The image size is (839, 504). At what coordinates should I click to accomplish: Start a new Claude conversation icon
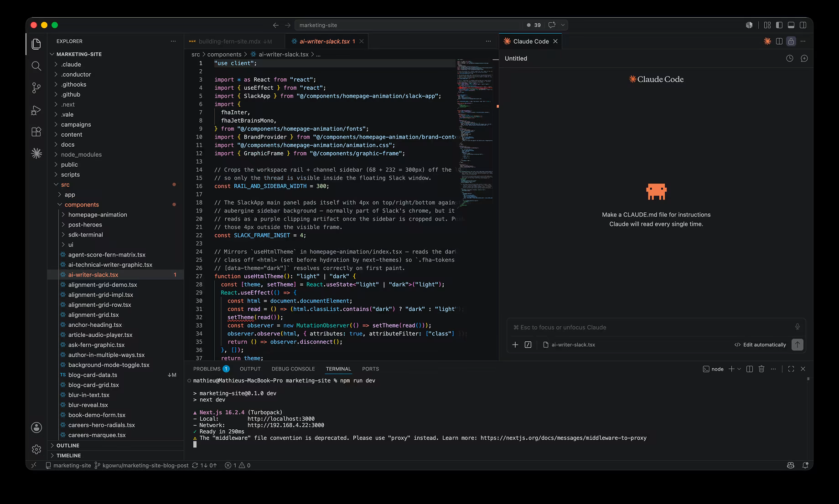[804, 58]
